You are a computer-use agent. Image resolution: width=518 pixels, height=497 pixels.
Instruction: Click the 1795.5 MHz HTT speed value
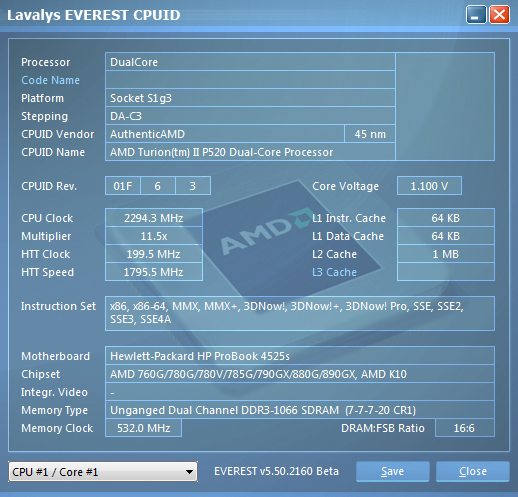point(154,272)
